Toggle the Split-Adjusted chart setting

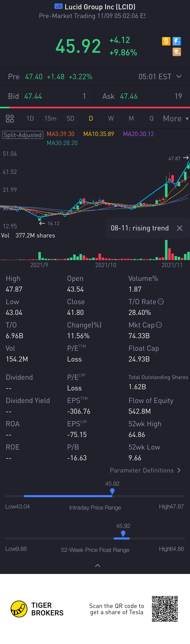pyautogui.click(x=23, y=135)
